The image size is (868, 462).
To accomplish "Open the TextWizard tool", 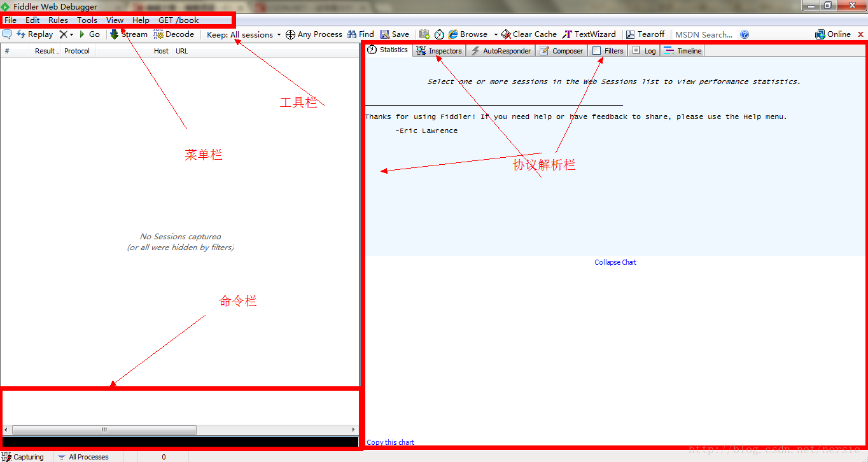I will [x=589, y=34].
